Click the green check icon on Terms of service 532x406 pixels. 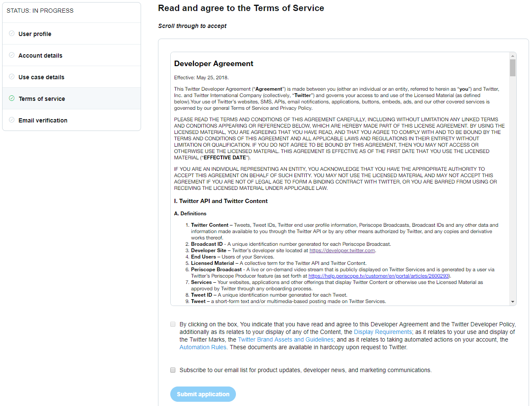click(11, 98)
